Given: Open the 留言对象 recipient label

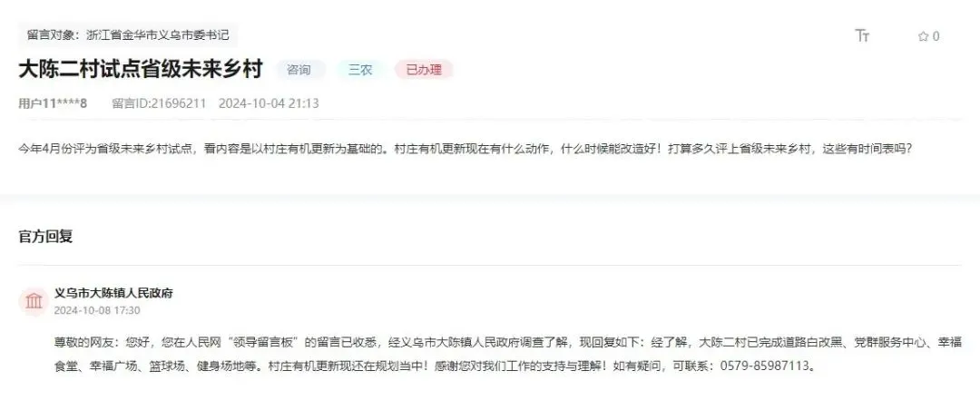Looking at the screenshot, I should click(128, 35).
